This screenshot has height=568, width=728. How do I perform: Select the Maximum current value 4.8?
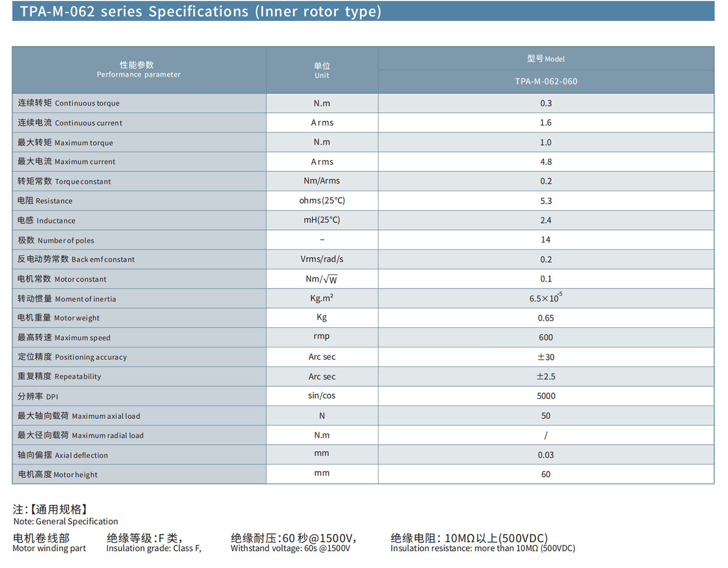point(545,162)
